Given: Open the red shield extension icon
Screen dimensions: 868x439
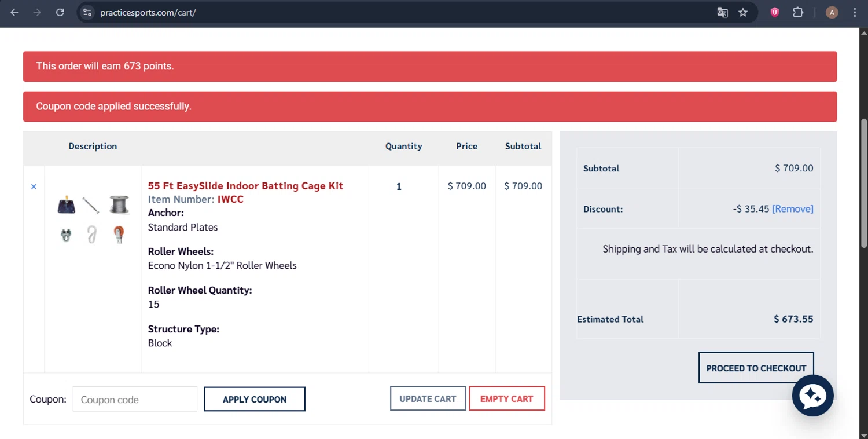Looking at the screenshot, I should (x=775, y=12).
